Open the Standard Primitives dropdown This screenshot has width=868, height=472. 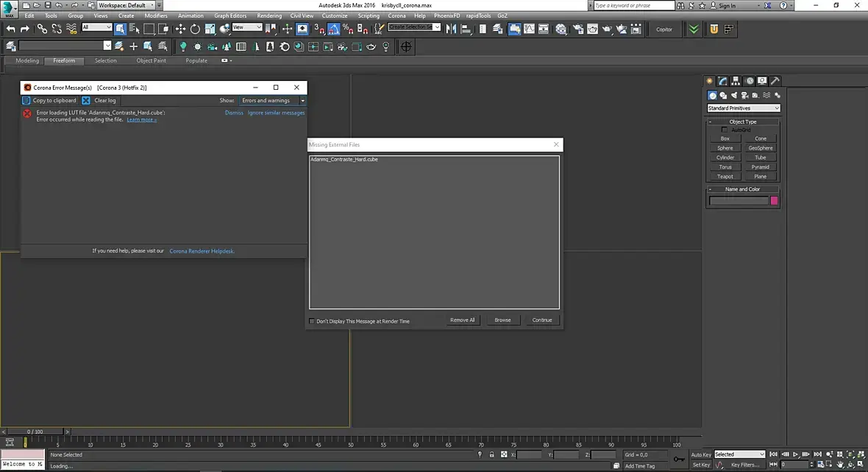pyautogui.click(x=743, y=108)
